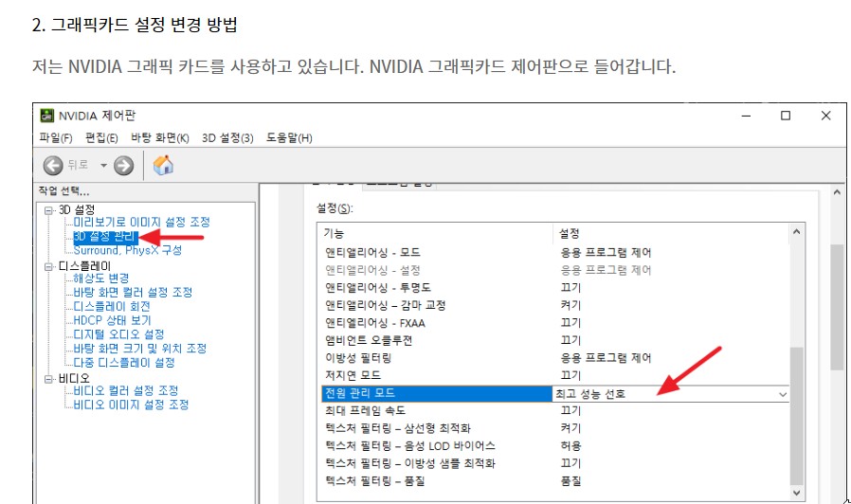Image resolution: width=851 pixels, height=504 pixels.
Task: Open 비디오 컬러 설정 조정
Action: tap(126, 390)
